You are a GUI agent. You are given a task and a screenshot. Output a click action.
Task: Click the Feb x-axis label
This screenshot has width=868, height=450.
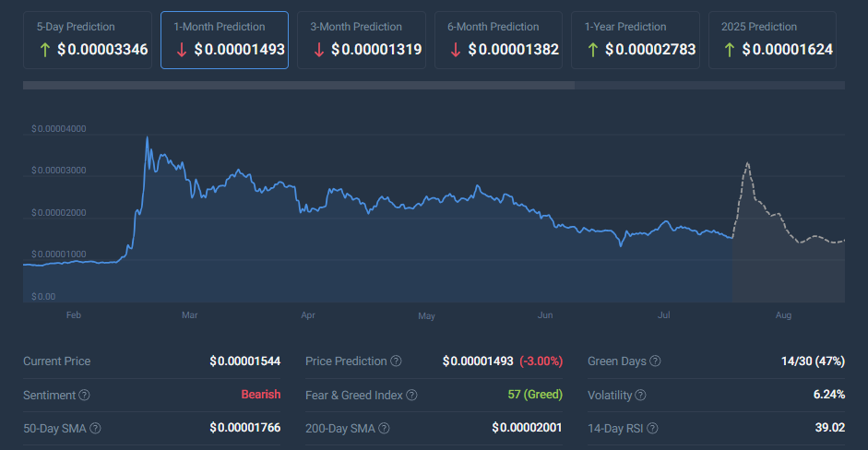point(74,315)
